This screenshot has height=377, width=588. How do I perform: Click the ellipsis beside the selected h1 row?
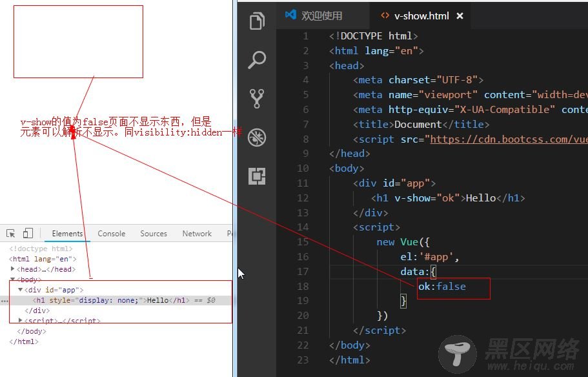[5, 300]
